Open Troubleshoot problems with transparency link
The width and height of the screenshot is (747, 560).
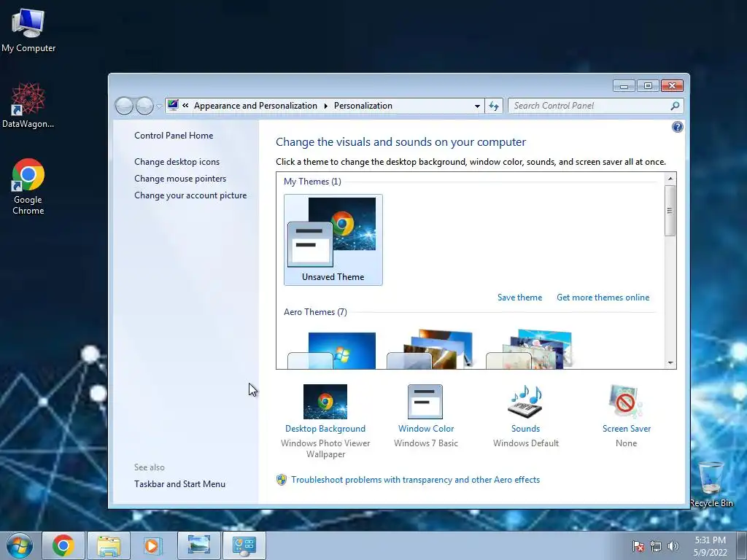415,480
